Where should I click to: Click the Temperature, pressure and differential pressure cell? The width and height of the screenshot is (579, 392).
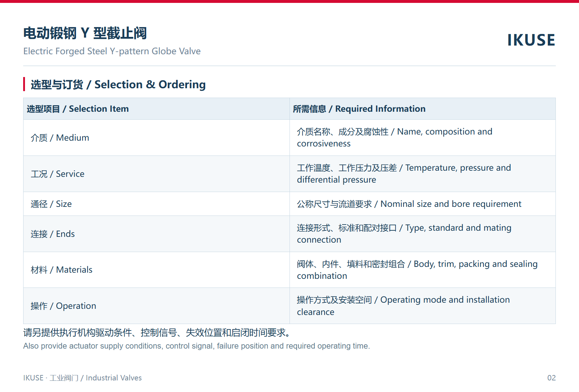tap(423, 174)
